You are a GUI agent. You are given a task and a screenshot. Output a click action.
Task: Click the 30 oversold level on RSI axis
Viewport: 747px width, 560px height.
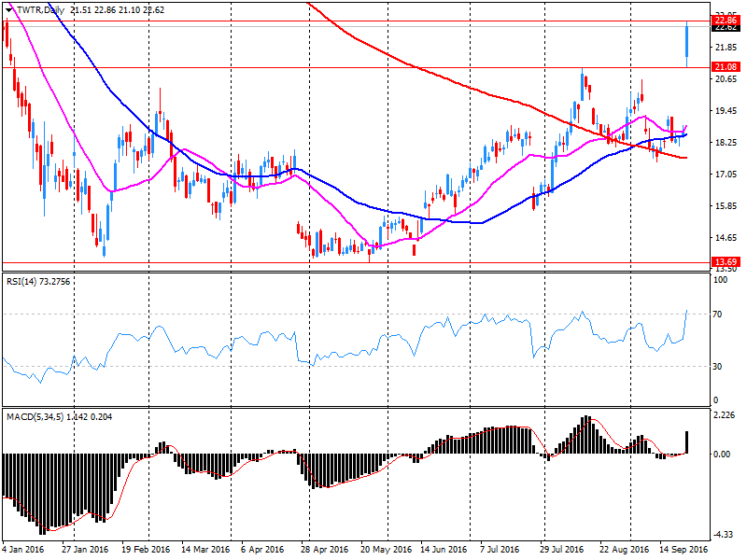pos(717,366)
